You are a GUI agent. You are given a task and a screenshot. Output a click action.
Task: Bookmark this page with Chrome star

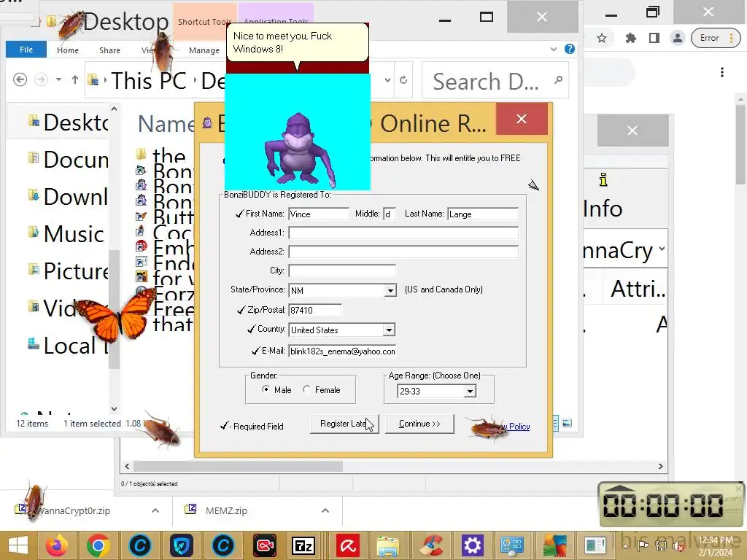click(602, 38)
